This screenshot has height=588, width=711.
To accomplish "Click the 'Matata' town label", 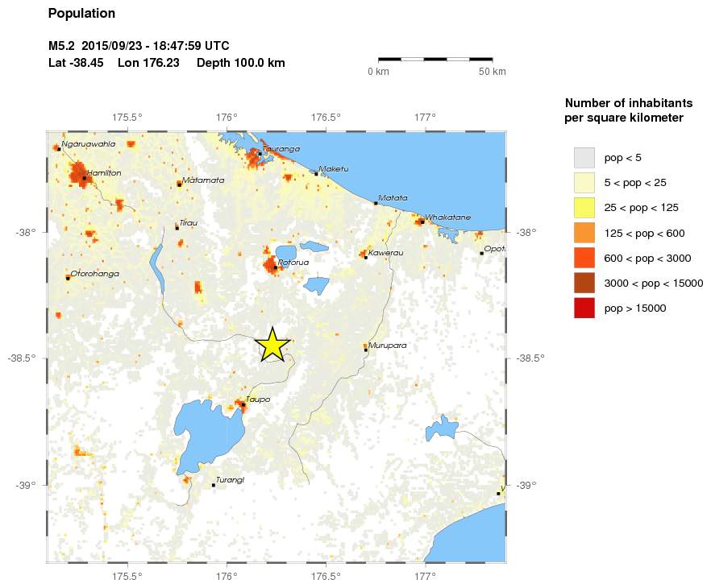I will coord(393,198).
